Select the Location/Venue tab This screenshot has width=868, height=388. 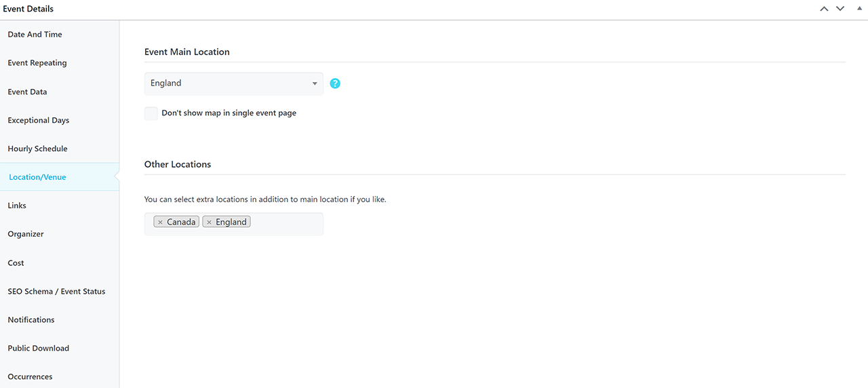click(37, 177)
